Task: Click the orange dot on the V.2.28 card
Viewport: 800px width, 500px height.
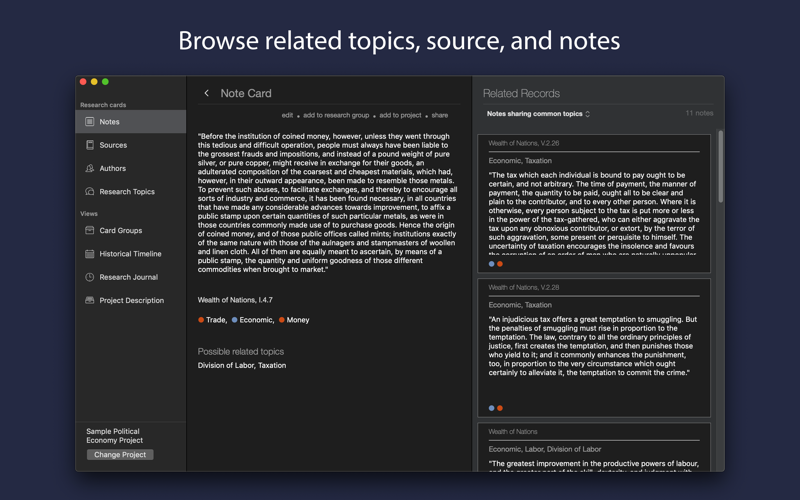Action: (x=500, y=408)
